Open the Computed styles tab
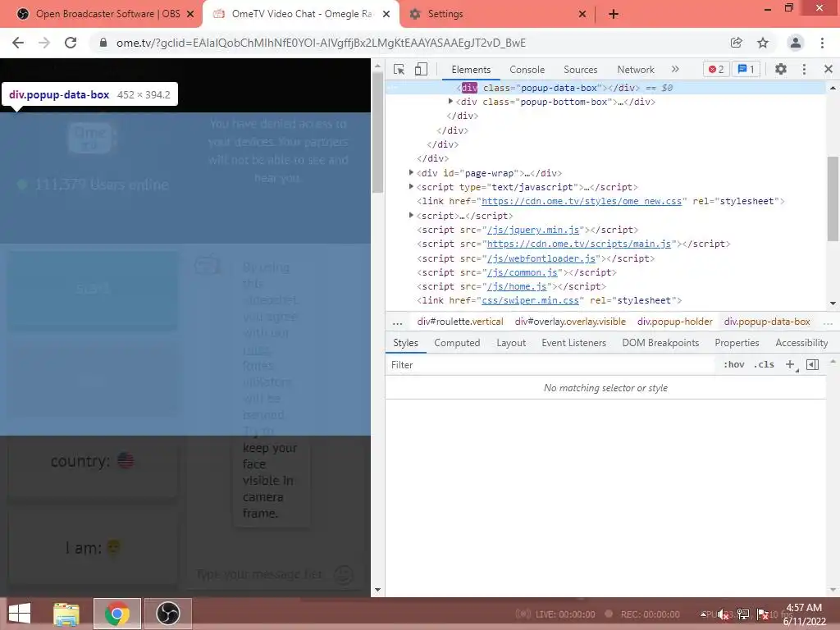 [457, 343]
